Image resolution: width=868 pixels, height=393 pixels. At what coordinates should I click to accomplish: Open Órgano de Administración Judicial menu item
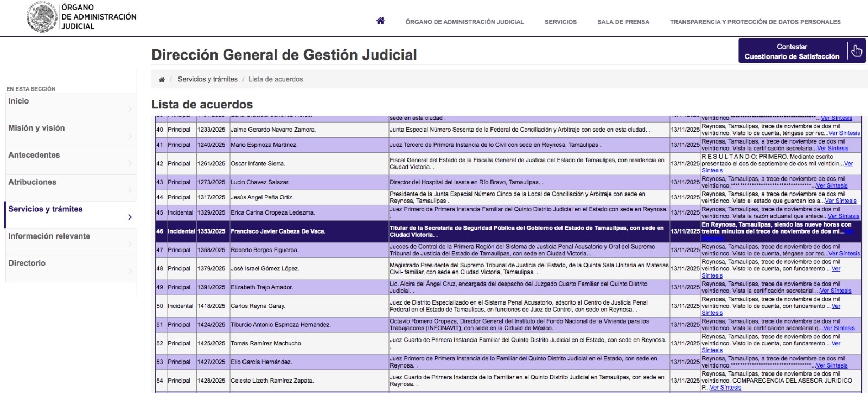[464, 22]
